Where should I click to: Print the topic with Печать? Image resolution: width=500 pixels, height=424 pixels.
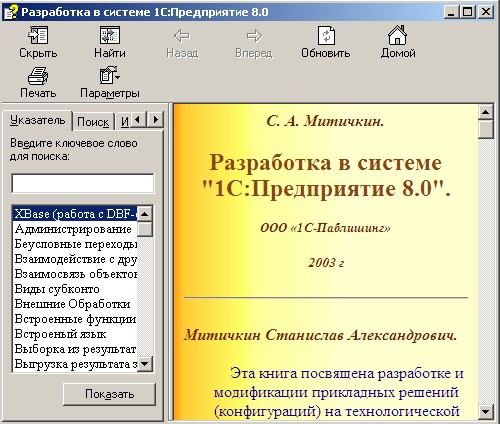[x=38, y=82]
